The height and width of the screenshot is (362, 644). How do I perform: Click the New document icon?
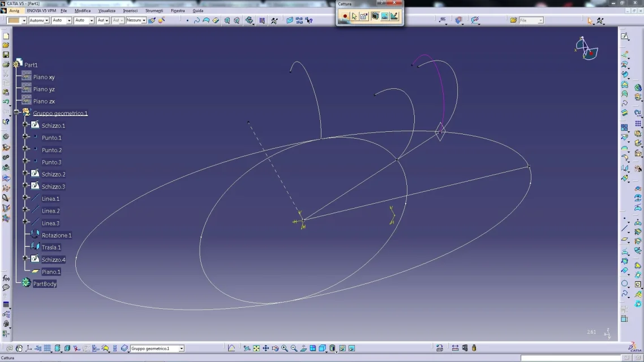click(x=6, y=36)
